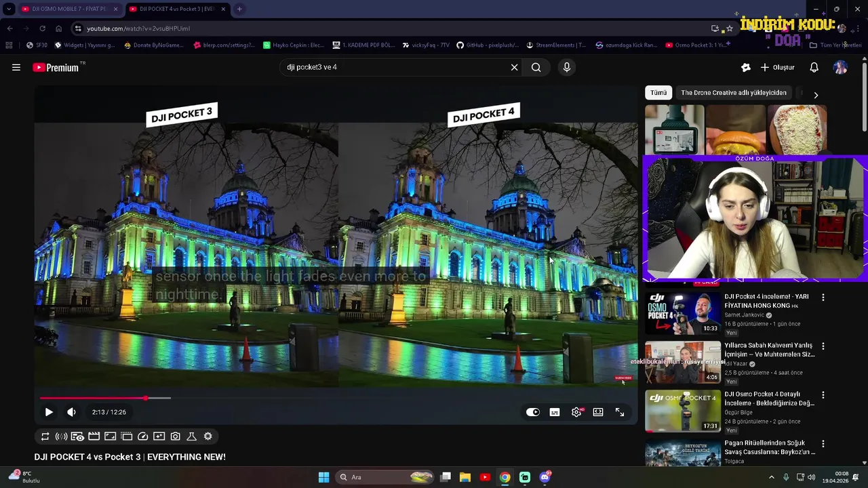Open options menu for Sabah Kahvemi video
This screenshot has height=488, width=868.
click(823, 346)
